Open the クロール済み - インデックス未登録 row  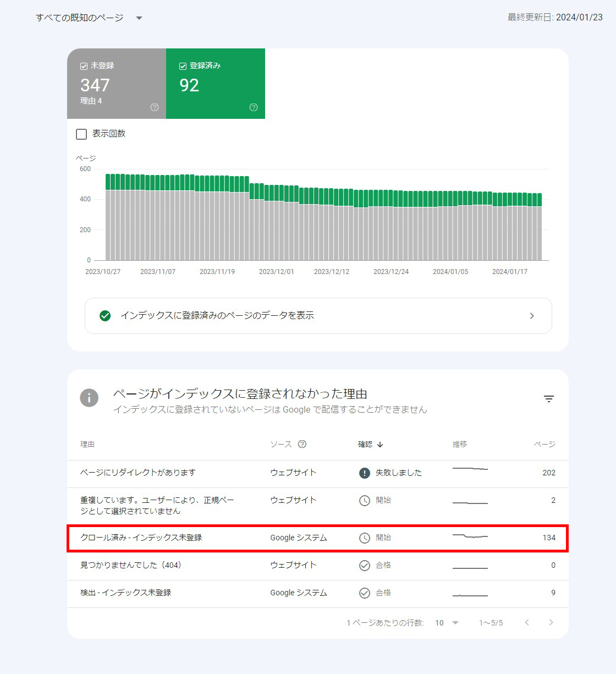[141, 538]
